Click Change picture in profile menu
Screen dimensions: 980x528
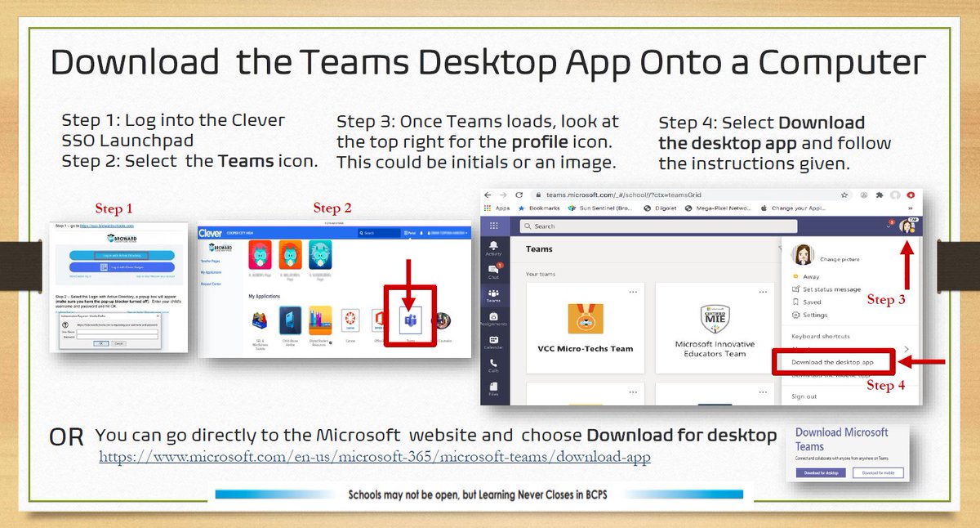tap(840, 259)
